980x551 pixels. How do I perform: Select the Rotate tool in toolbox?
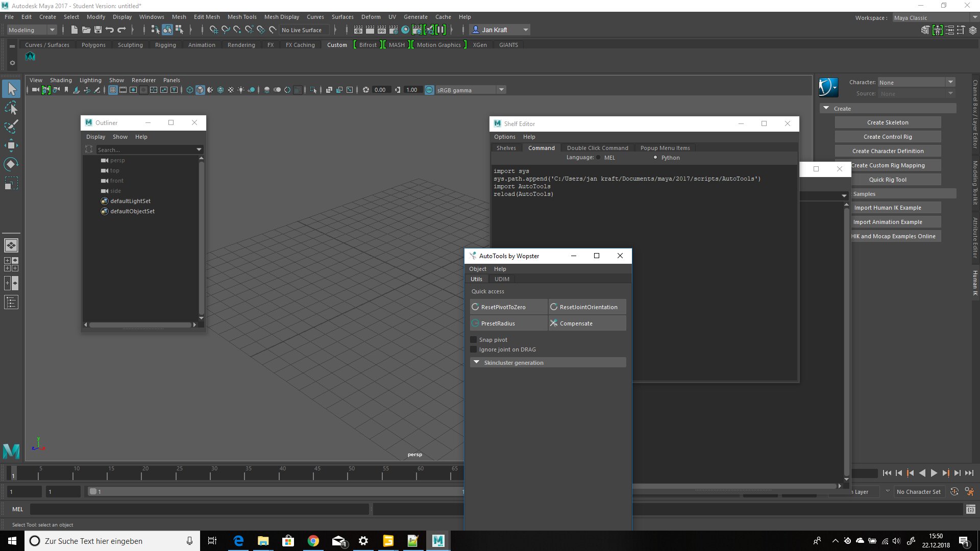(x=11, y=164)
